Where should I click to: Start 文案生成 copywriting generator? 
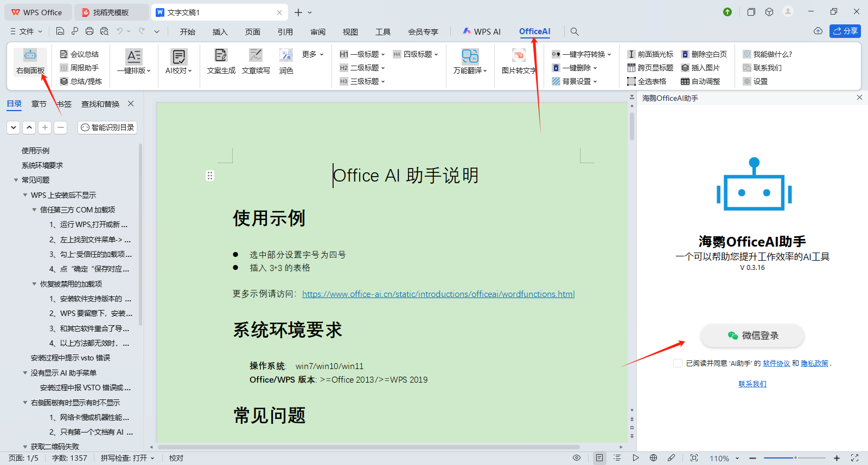221,62
